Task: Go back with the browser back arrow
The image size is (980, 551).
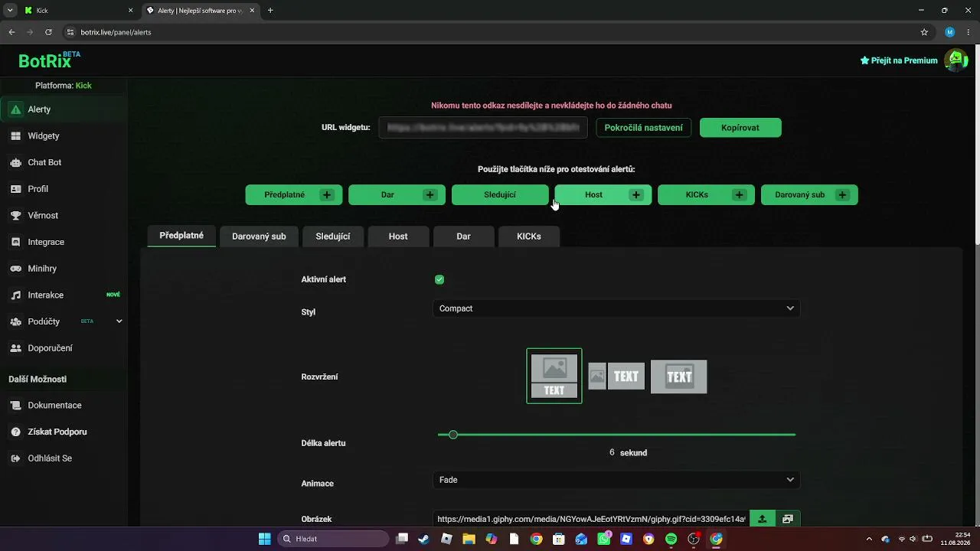Action: [11, 32]
